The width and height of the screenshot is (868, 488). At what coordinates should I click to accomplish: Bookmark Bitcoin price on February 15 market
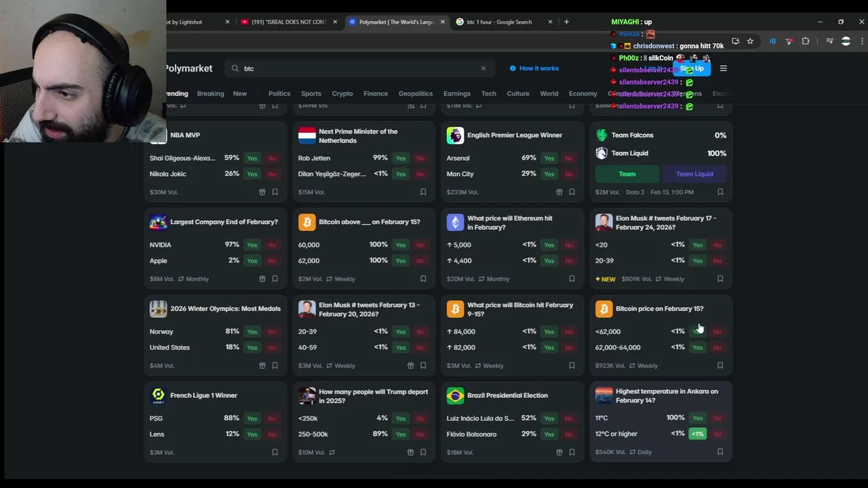click(x=720, y=365)
